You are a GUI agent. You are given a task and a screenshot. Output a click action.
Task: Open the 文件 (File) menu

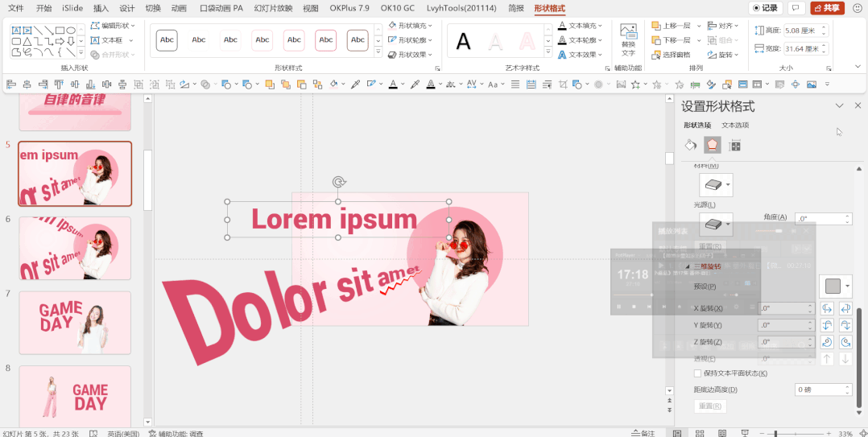(15, 8)
